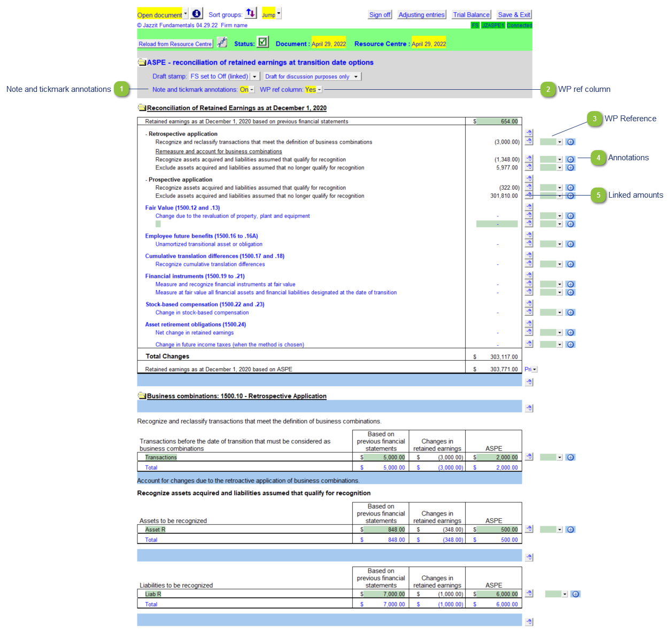The image size is (672, 631).
Task: Click folder icon beside Reconciliation of Retained Earnings heading
Action: [142, 108]
